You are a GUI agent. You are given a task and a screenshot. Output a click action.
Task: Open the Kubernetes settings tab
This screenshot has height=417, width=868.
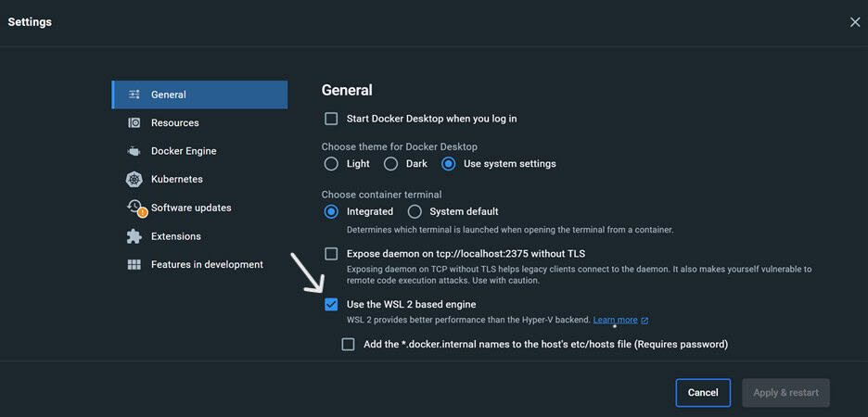click(176, 180)
